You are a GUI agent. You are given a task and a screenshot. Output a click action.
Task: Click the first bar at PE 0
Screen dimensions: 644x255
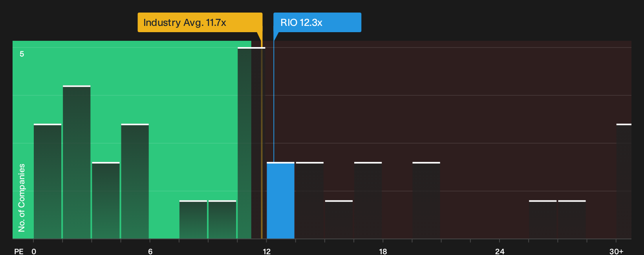(x=48, y=181)
